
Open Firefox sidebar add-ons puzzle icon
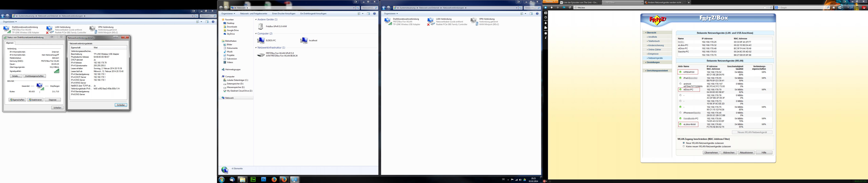click(x=545, y=28)
